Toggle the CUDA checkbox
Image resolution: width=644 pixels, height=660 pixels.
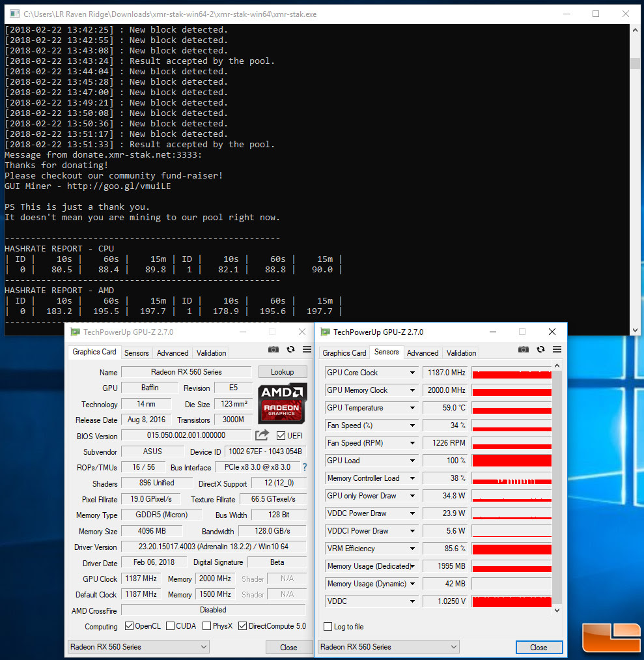tap(171, 626)
